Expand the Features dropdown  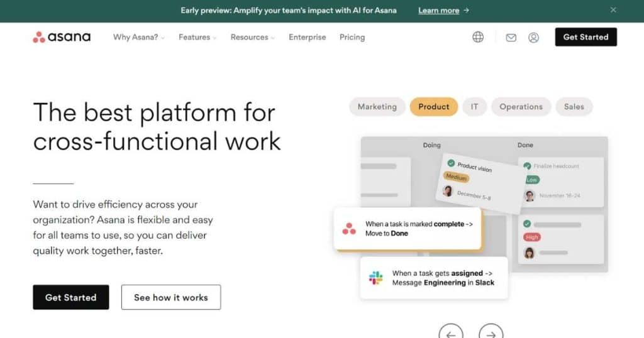click(197, 37)
